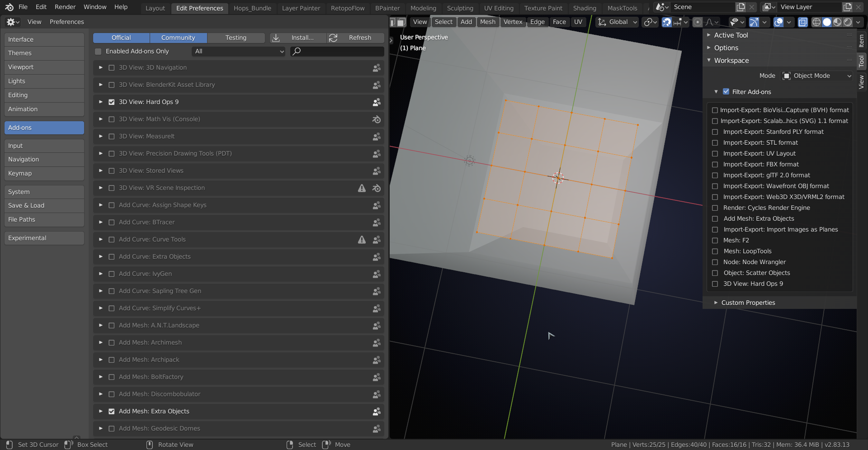The height and width of the screenshot is (450, 868).
Task: Open transform pivot point menu icon
Action: [x=650, y=22]
